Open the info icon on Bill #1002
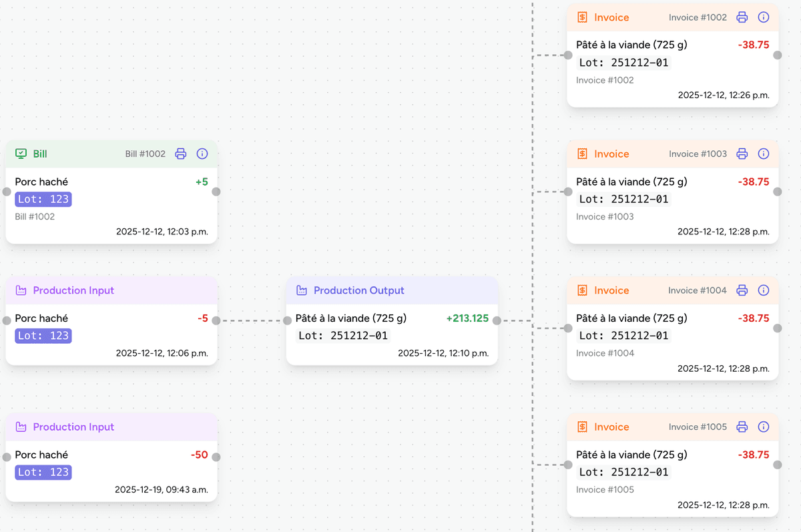This screenshot has height=532, width=801. pos(202,154)
